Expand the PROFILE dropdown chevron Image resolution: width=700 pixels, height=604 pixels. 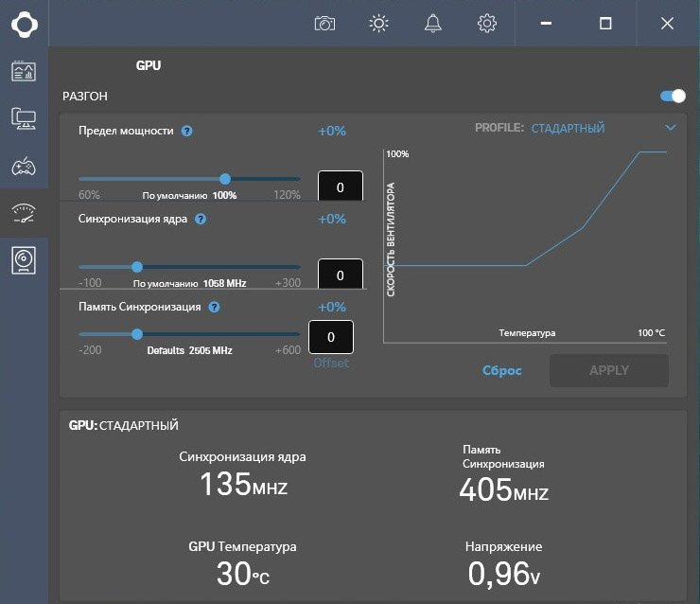pyautogui.click(x=671, y=128)
